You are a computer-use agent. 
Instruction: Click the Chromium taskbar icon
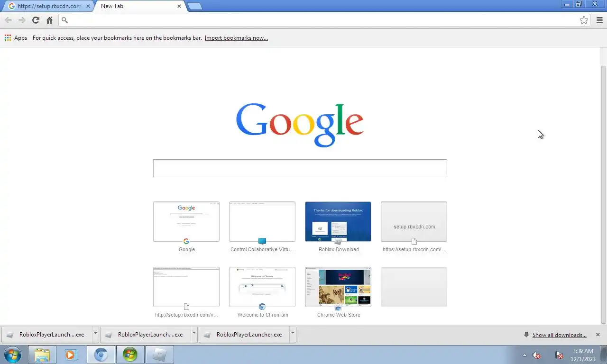pos(101,355)
